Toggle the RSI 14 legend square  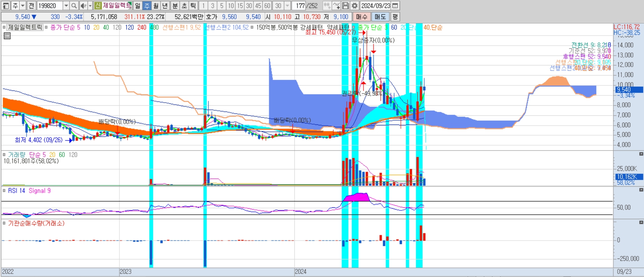click(4, 191)
